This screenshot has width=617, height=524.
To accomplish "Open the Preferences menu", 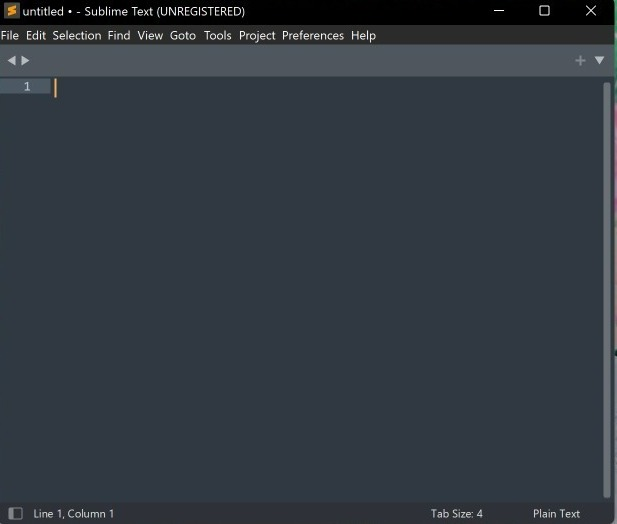I will (313, 35).
